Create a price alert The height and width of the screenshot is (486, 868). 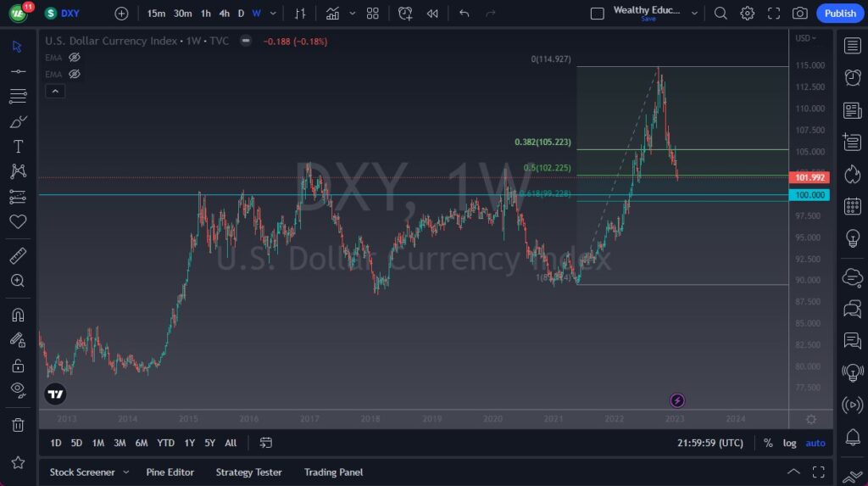click(x=405, y=14)
